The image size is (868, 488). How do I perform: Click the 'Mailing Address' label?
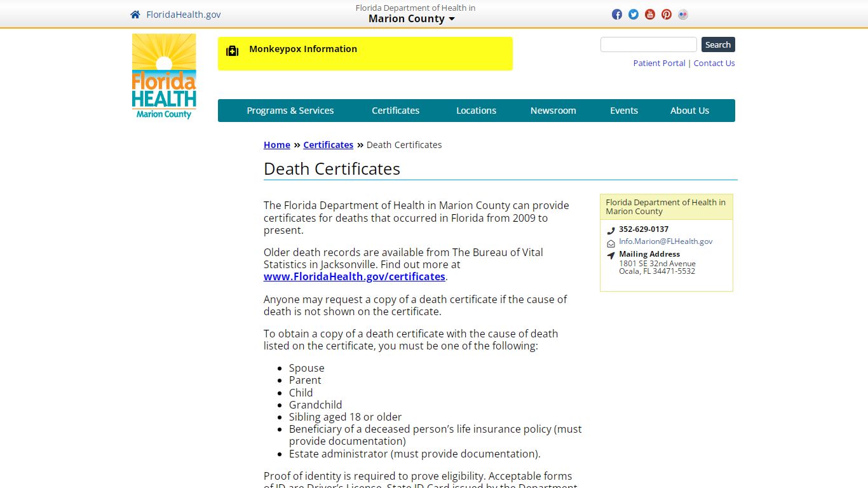tap(649, 254)
